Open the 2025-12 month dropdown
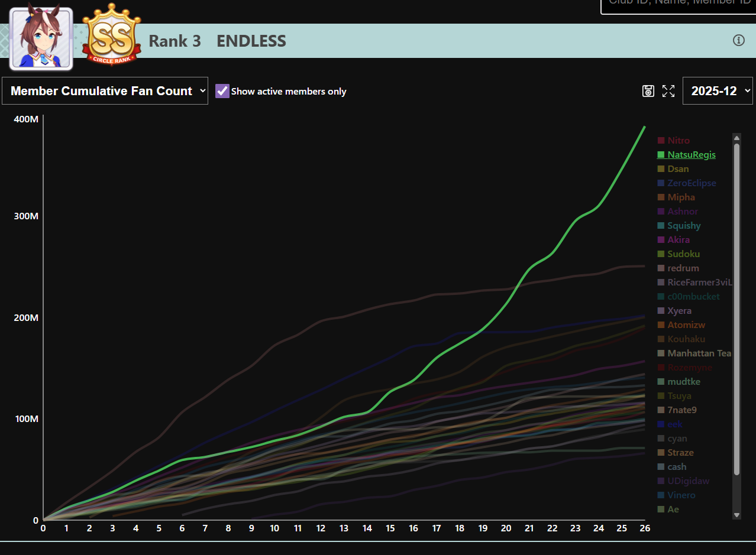Image resolution: width=756 pixels, height=555 pixels. [x=718, y=91]
